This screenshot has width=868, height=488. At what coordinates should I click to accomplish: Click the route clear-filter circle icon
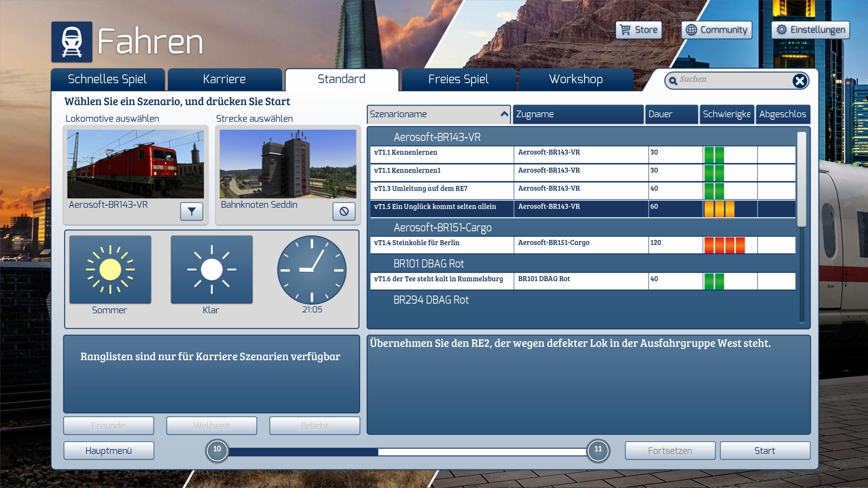[344, 211]
